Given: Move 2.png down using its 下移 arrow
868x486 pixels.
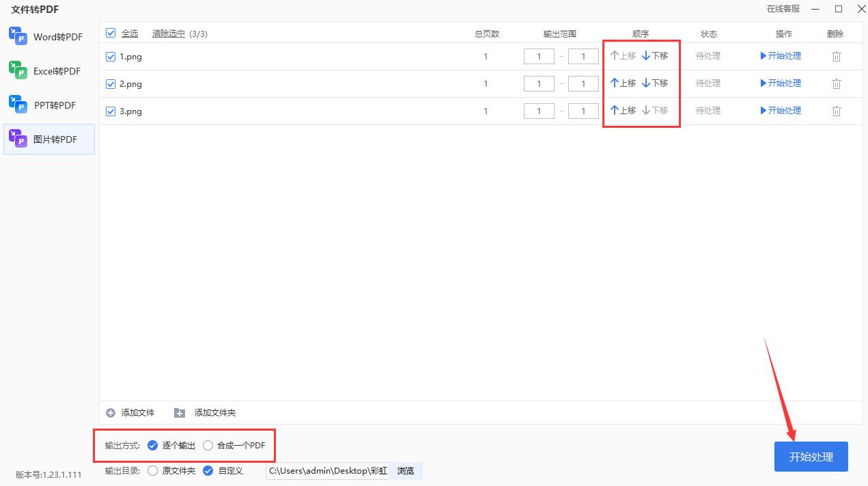Looking at the screenshot, I should 654,83.
